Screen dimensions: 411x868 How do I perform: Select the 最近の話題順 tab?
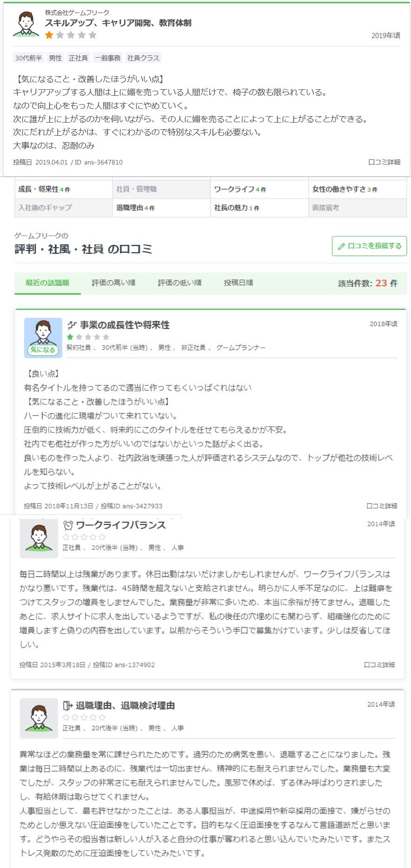pyautogui.click(x=47, y=283)
